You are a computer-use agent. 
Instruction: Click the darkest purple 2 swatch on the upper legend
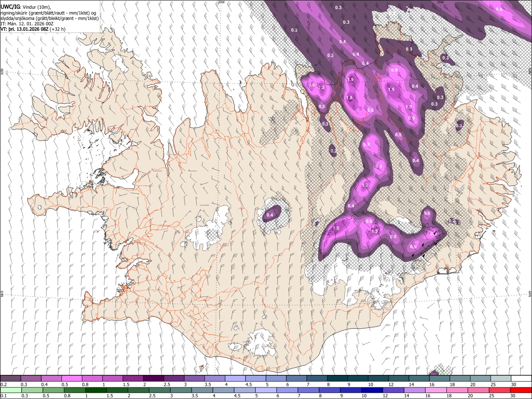[x=153, y=379]
